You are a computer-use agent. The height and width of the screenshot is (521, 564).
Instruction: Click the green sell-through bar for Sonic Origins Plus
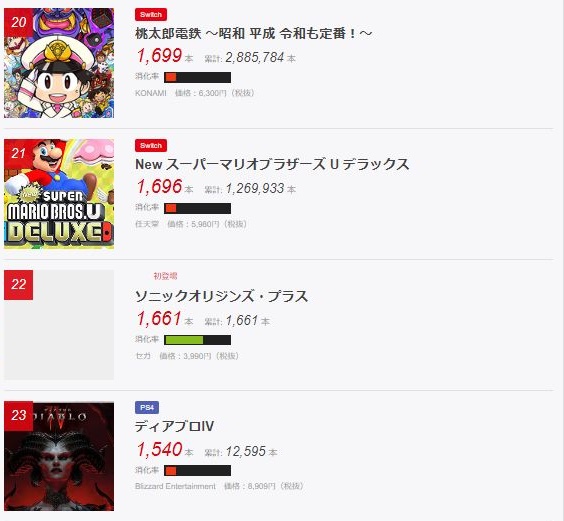[197, 340]
